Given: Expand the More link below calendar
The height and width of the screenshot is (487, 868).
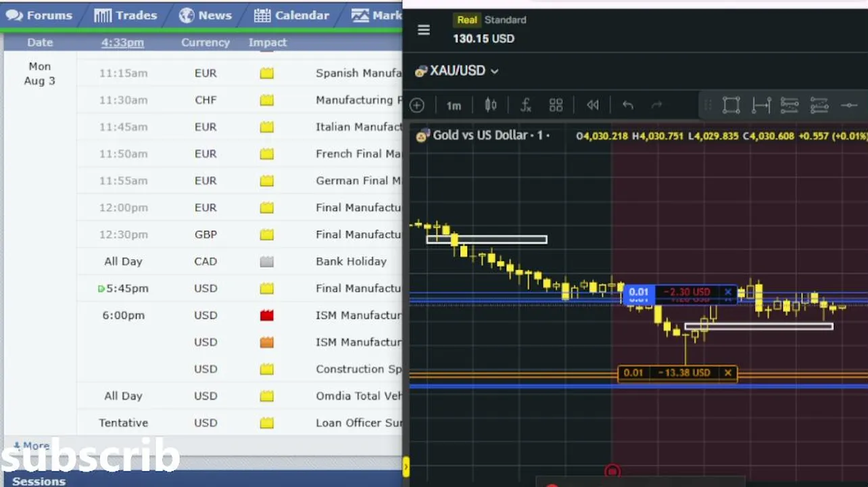Looking at the screenshot, I should point(31,446).
